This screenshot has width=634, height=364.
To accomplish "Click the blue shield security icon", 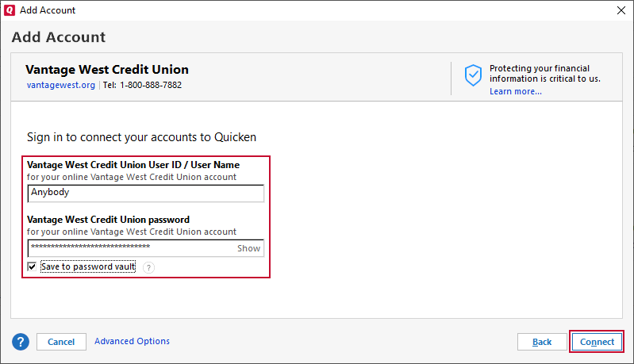I will tap(474, 75).
